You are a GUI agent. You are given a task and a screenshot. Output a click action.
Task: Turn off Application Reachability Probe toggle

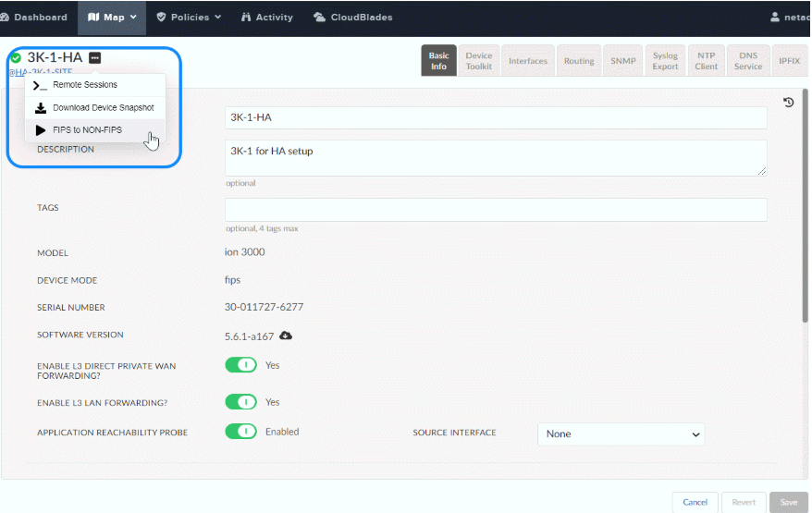point(241,432)
